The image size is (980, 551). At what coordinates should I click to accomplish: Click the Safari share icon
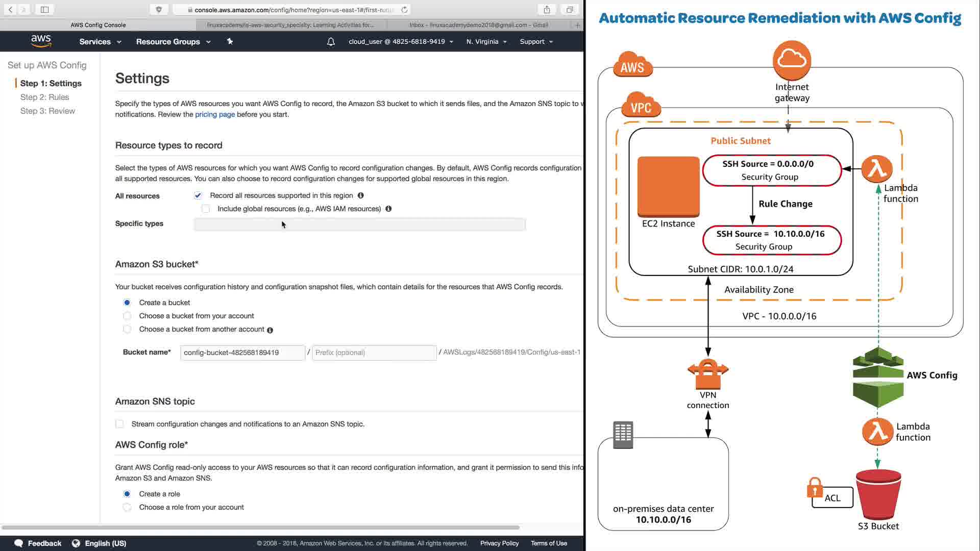coord(547,10)
